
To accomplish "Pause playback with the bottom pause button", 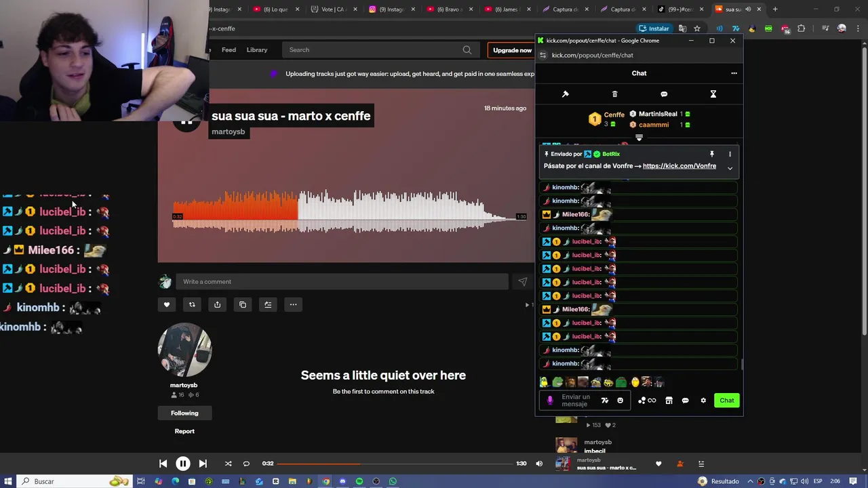I will click(x=182, y=464).
